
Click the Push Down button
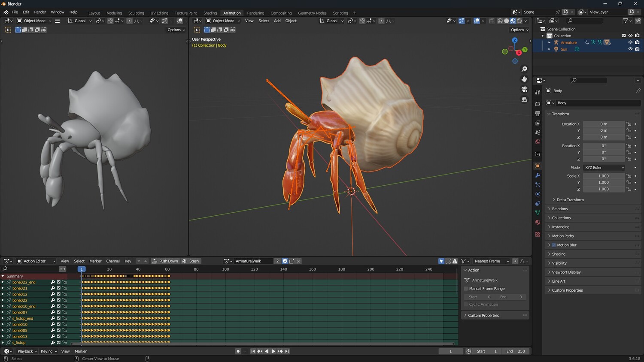(x=165, y=261)
